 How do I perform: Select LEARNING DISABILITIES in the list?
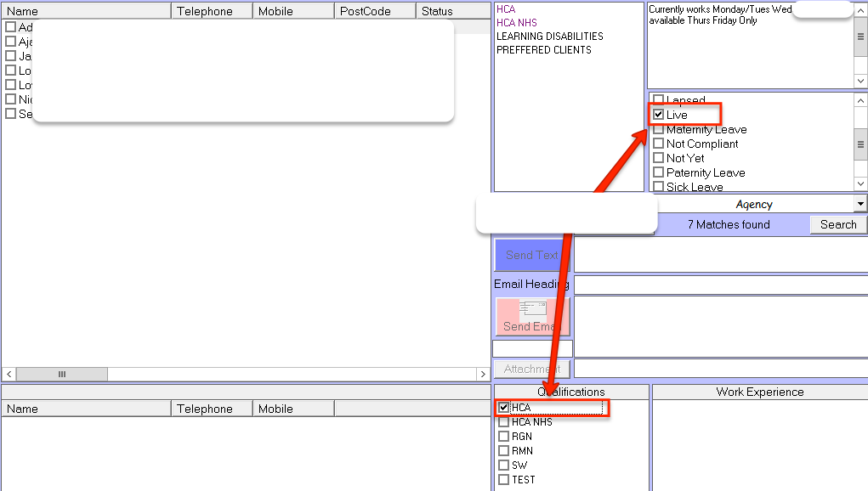pos(549,37)
